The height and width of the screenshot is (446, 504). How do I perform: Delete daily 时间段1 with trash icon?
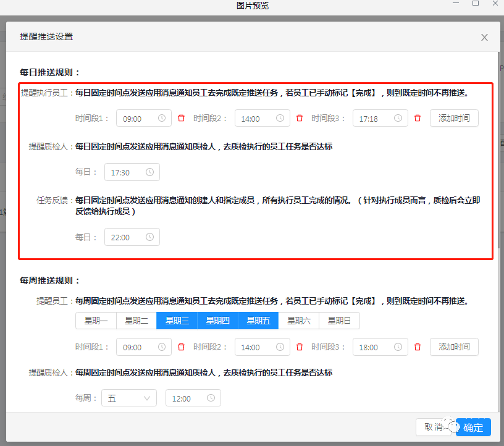(182, 118)
